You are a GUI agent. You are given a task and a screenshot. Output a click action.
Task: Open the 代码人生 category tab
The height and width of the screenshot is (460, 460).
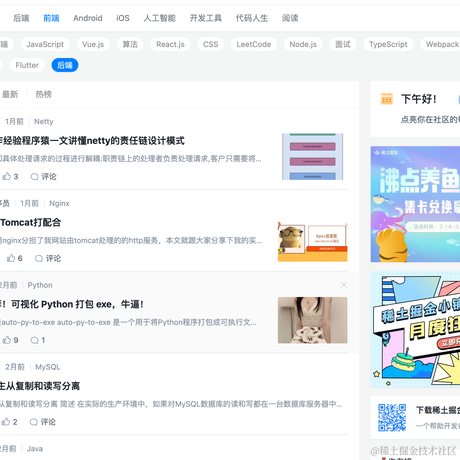click(252, 18)
